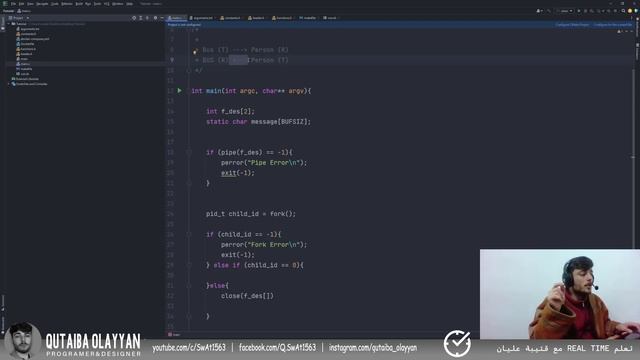Switch to the header.h editor tab
640x360 pixels.
(256, 18)
